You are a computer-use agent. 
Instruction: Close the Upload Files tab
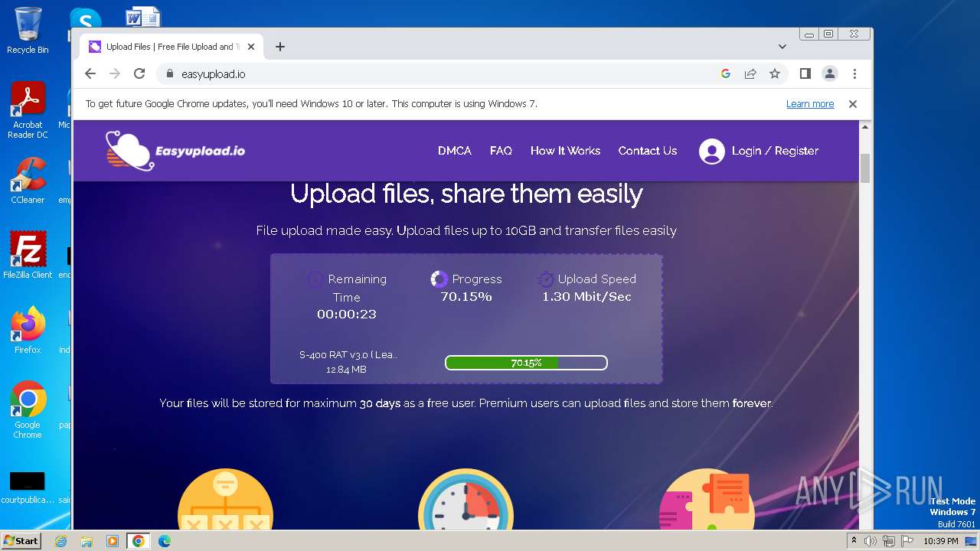(x=251, y=47)
